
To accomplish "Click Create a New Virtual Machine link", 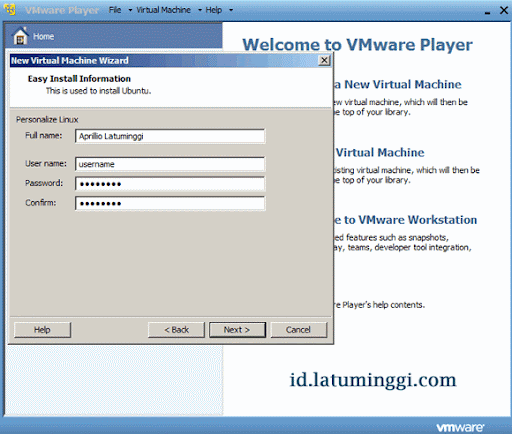I will pos(398,84).
